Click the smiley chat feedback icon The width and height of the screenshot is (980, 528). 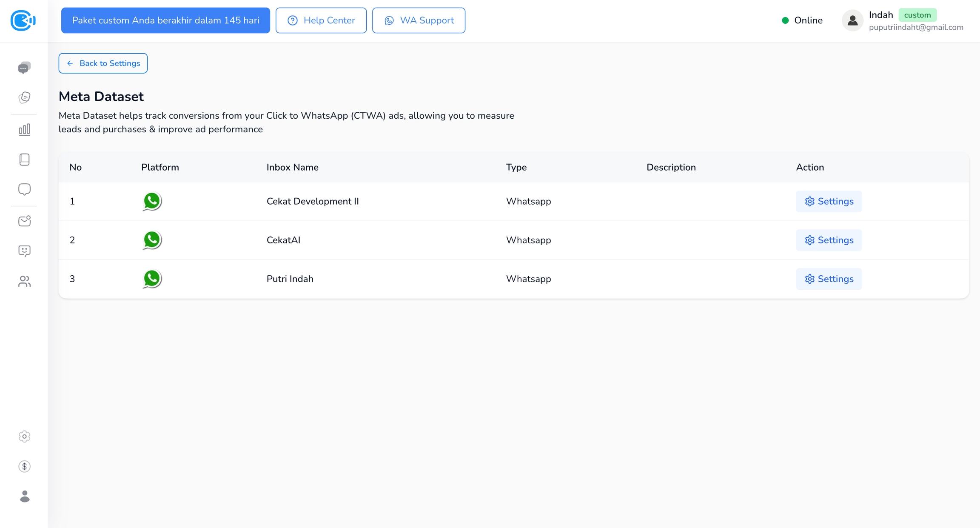pos(24,251)
